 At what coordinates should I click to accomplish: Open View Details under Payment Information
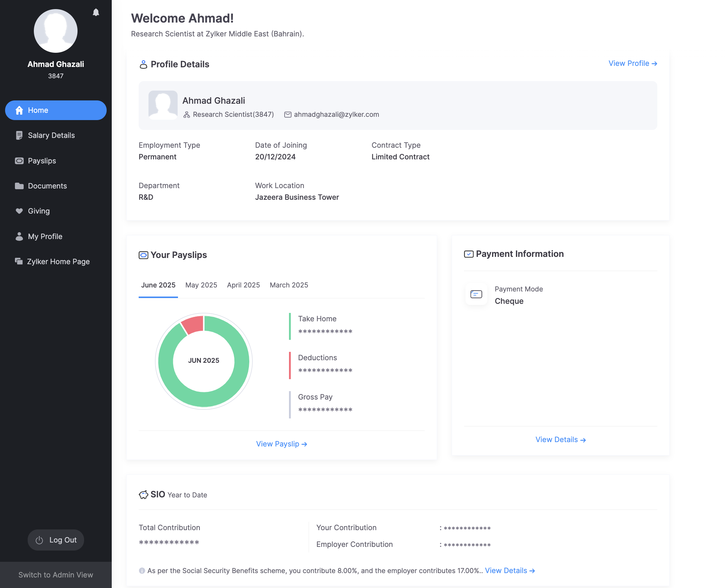pos(560,440)
